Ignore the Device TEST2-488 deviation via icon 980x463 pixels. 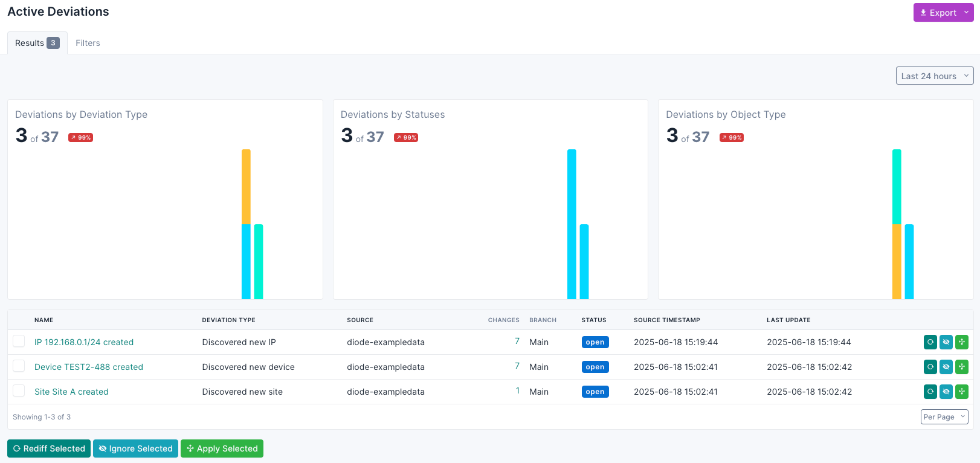point(946,367)
